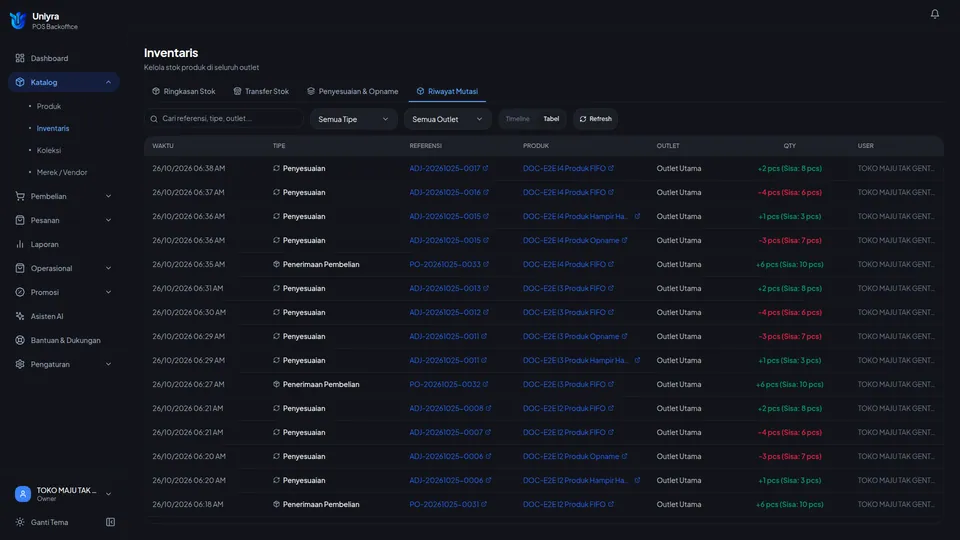
Task: Select the Riwayat Mutasi tab
Action: (447, 91)
